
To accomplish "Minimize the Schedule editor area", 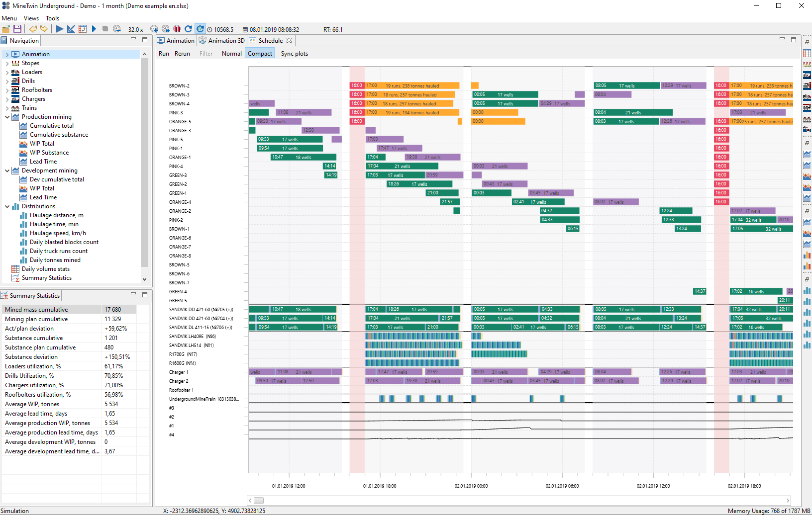I will click(x=782, y=39).
